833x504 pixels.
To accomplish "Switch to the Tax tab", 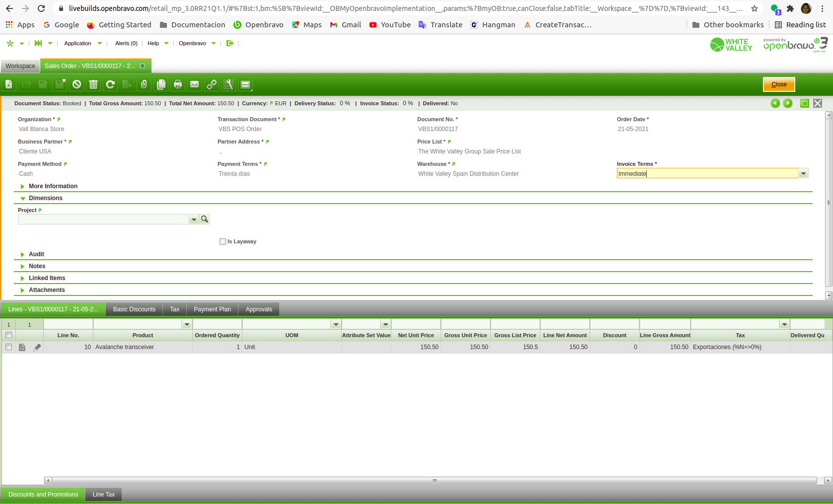I will [x=174, y=309].
